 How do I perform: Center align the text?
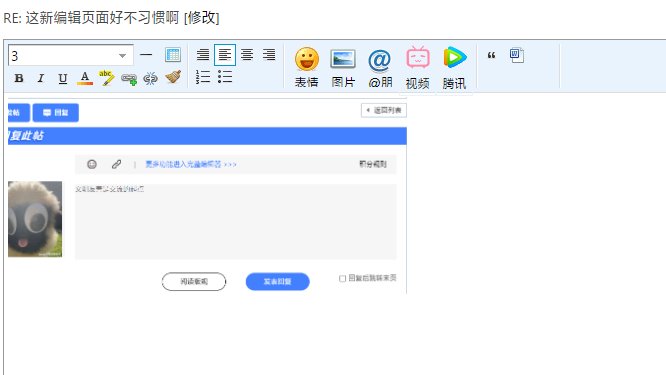coord(247,55)
